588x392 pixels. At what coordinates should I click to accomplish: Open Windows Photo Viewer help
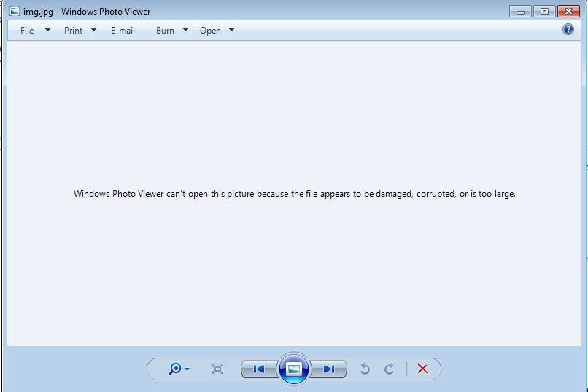568,29
